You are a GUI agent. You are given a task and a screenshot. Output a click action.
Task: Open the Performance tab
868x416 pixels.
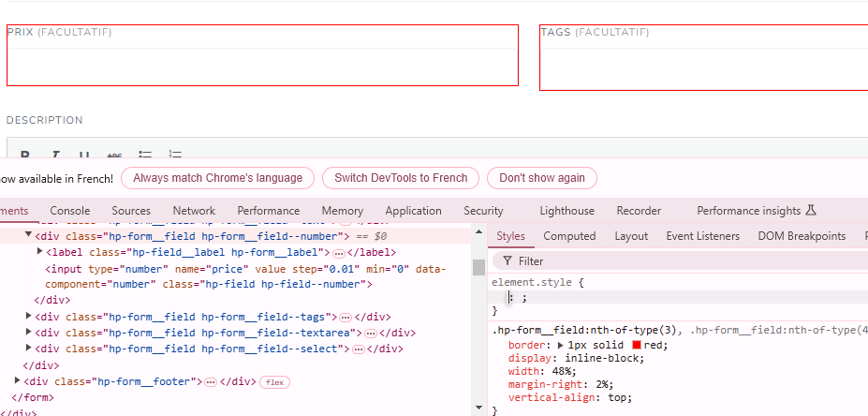[269, 211]
